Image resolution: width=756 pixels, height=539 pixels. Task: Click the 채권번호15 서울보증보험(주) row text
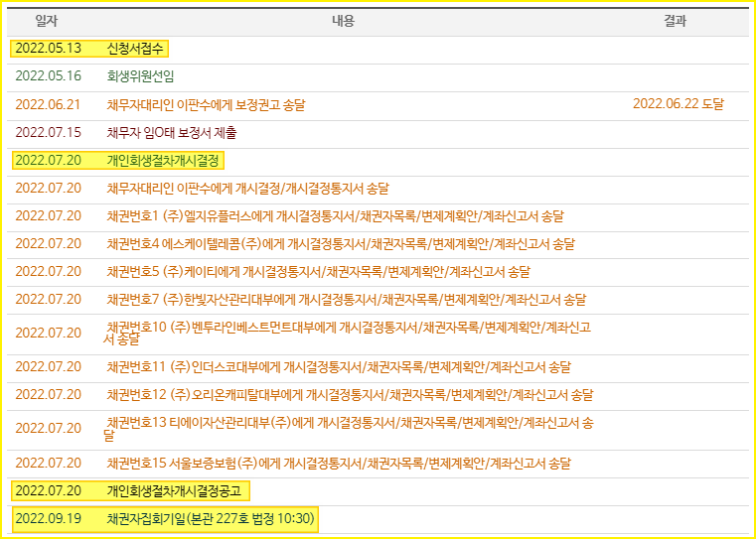tap(339, 464)
